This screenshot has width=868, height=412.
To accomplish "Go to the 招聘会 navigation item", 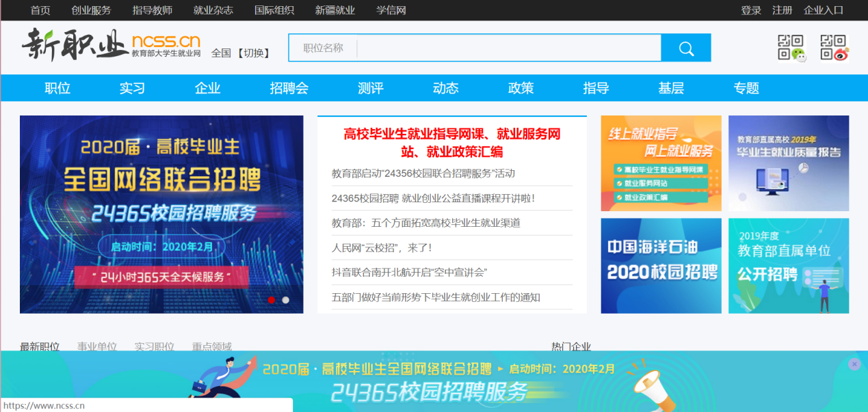I will 289,88.
